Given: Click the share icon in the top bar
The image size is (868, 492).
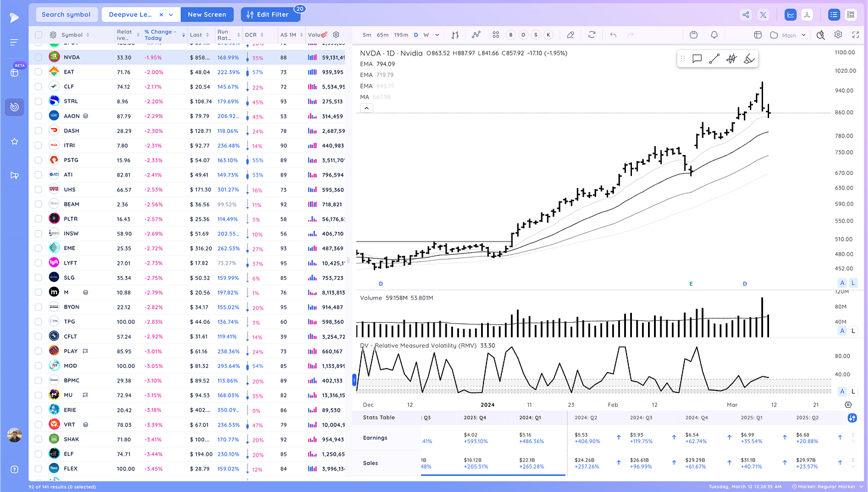Looking at the screenshot, I should point(746,14).
